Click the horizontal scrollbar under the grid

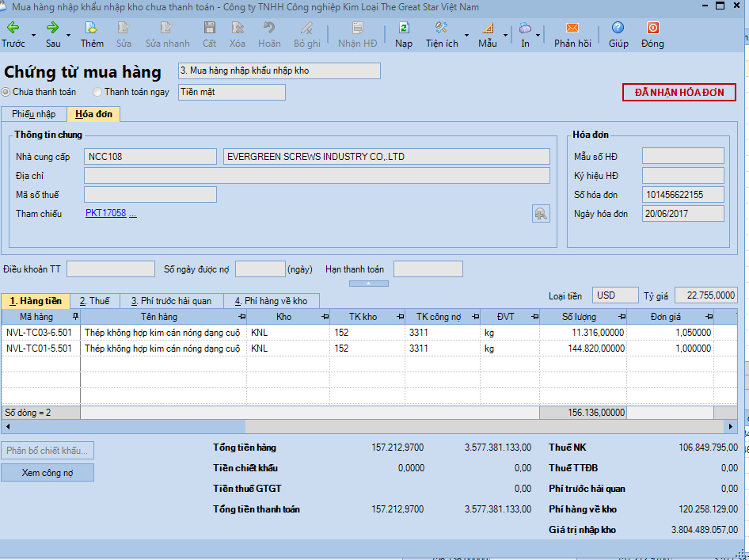(x=364, y=427)
